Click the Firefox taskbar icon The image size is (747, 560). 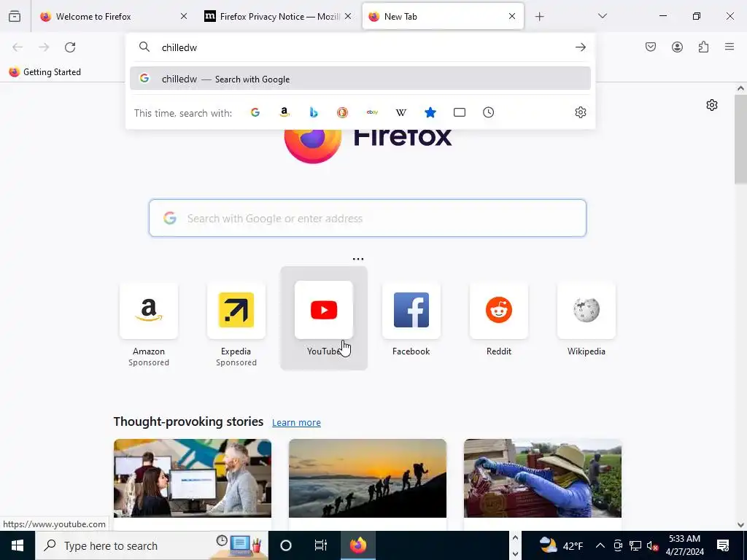(357, 545)
